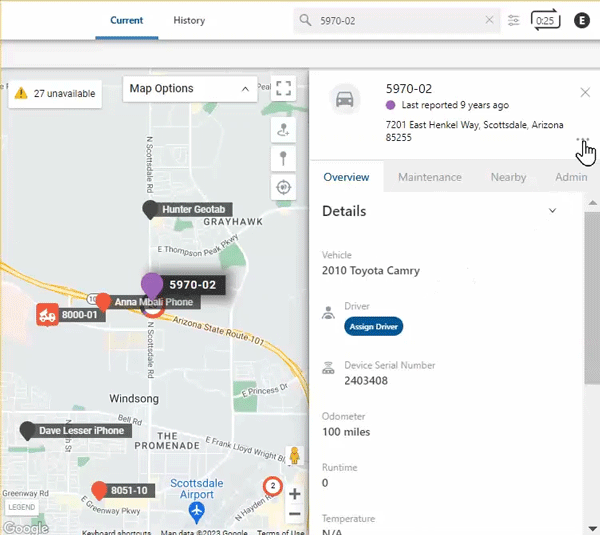Open the Admin tab
600x535 pixels.
click(571, 177)
